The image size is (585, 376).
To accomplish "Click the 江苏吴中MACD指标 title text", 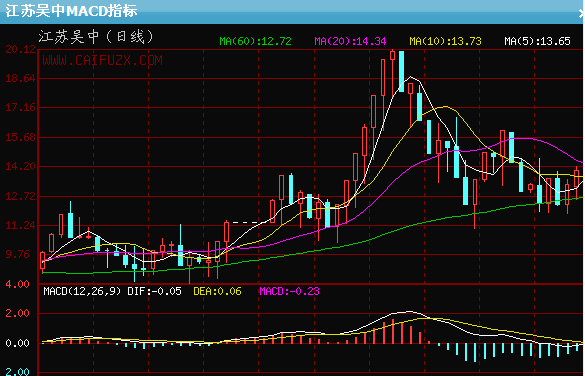I will click(x=71, y=11).
